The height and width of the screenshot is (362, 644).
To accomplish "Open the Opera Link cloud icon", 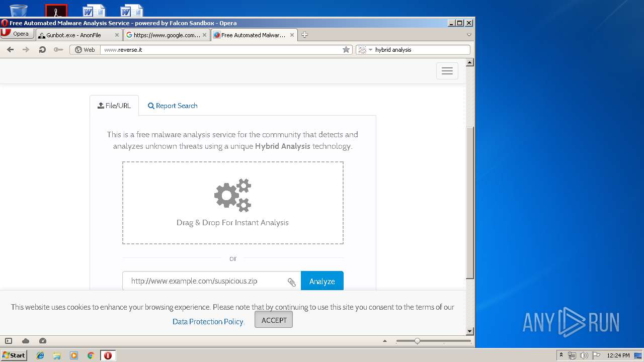I will click(x=26, y=341).
